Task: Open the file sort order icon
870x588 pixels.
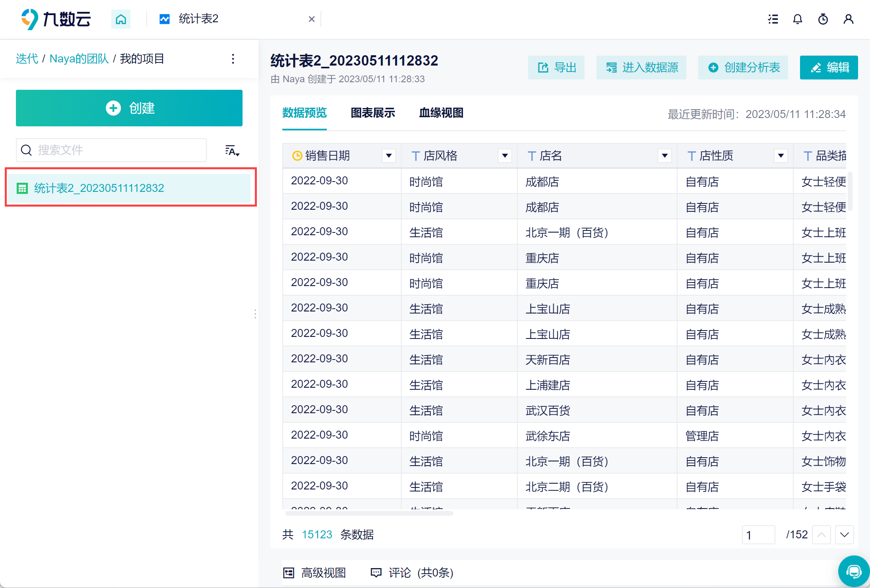Action: coord(232,151)
